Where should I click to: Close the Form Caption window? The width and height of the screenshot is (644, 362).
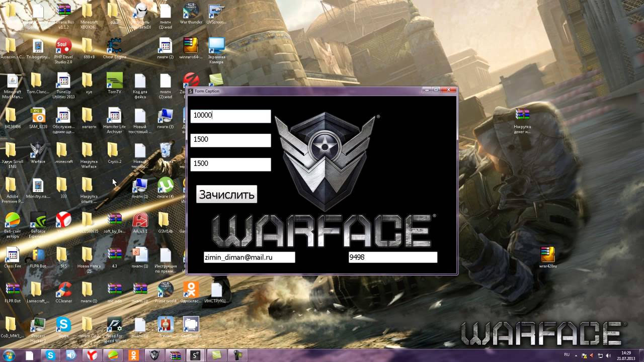(449, 90)
